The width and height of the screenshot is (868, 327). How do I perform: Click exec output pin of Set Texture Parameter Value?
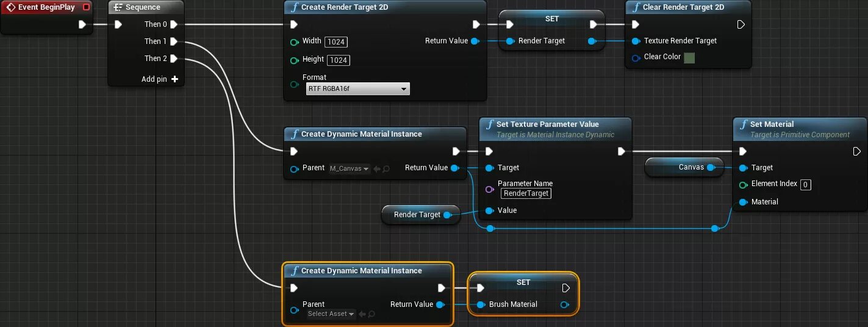pyautogui.click(x=621, y=151)
